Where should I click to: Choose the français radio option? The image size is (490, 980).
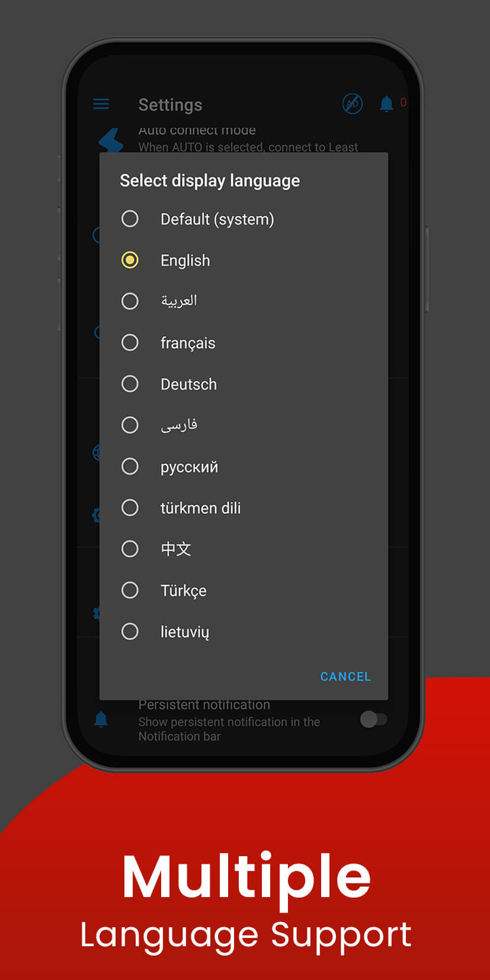click(130, 342)
